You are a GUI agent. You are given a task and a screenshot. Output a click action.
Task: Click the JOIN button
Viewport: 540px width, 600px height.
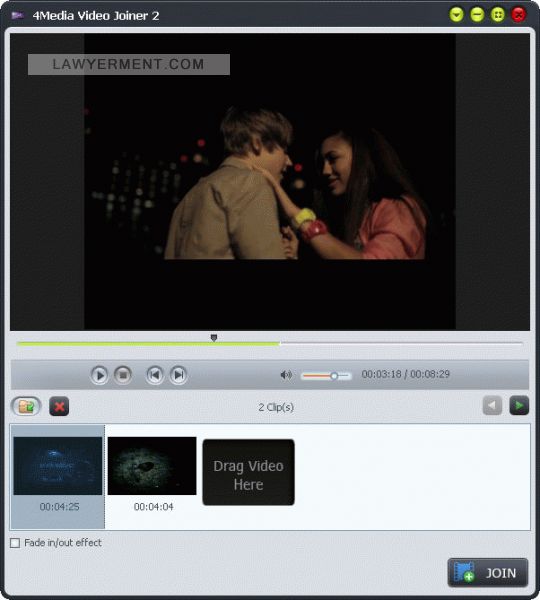488,573
